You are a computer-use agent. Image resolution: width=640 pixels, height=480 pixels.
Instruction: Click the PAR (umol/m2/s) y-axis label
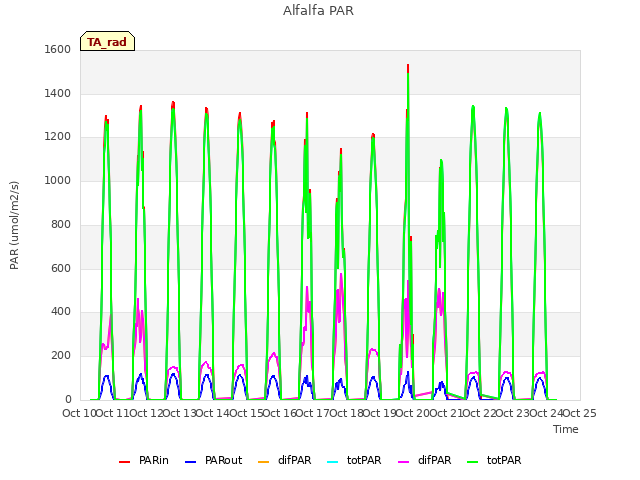pos(14,225)
